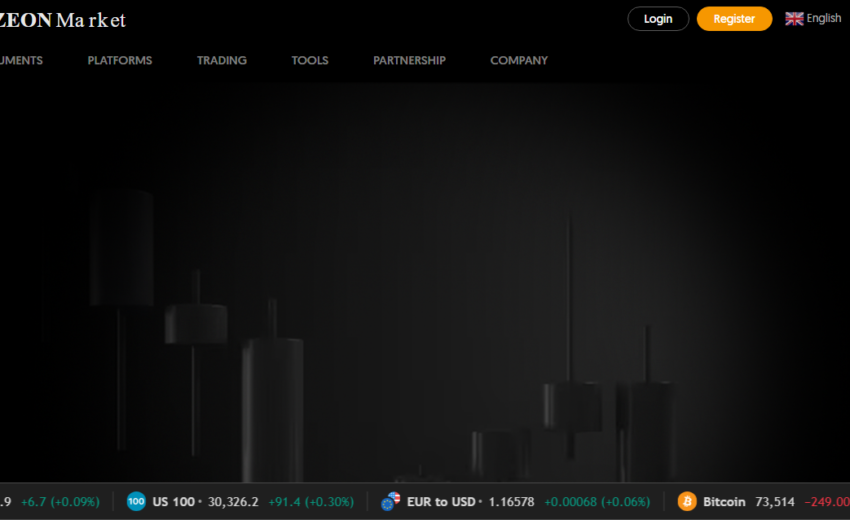The image size is (850, 520).
Task: Open the English language selector
Action: click(813, 18)
